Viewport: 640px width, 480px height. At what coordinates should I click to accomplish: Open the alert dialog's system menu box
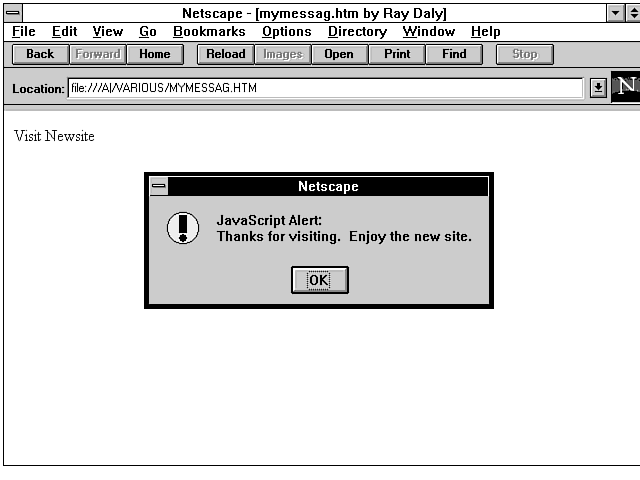pyautogui.click(x=159, y=187)
